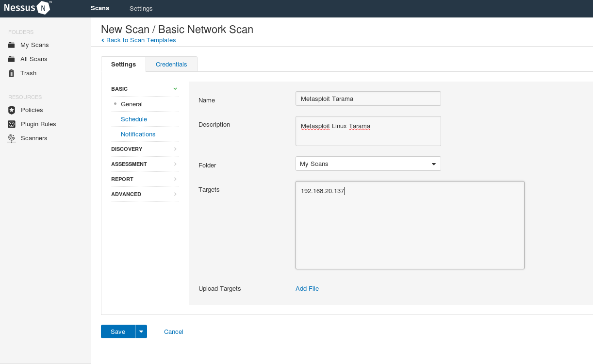Click the Nessus logo icon
593x364 pixels.
pos(44,8)
